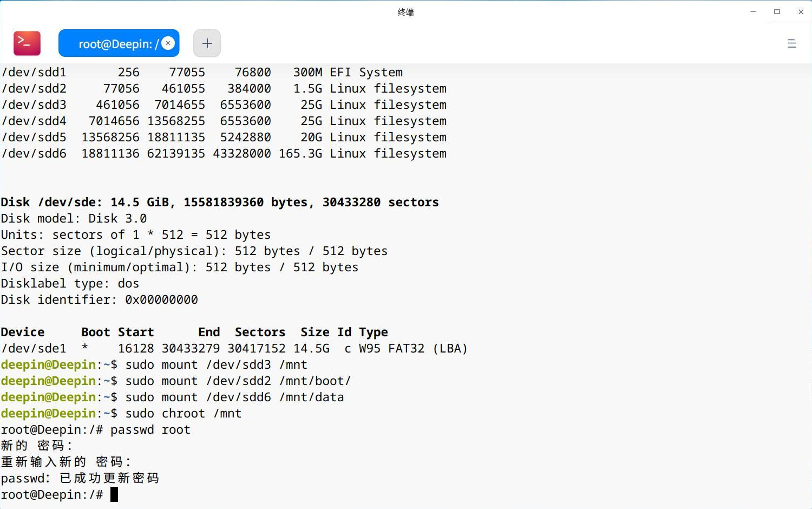Click the 'Disk identifier: 0x00000000' line

[100, 300]
